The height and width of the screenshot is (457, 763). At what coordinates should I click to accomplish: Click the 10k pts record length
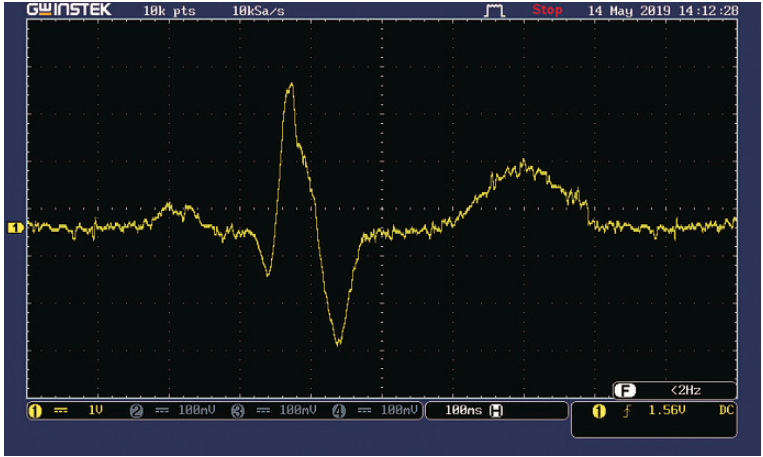pos(169,11)
